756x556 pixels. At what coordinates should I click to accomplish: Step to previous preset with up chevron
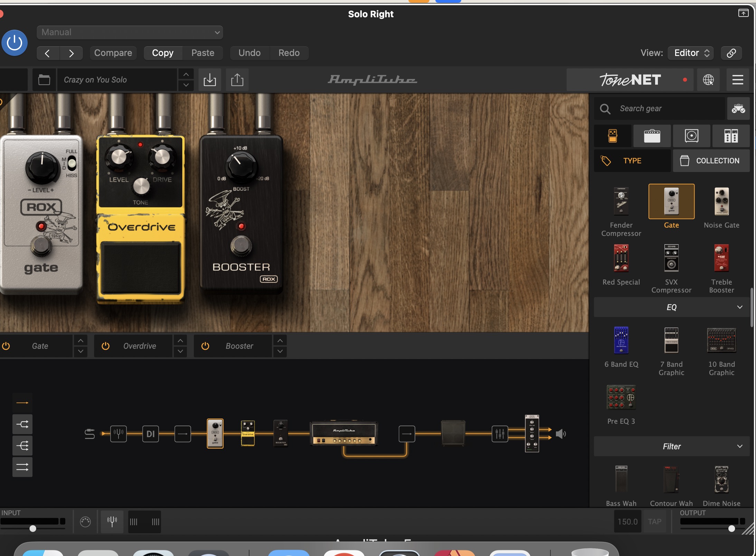click(x=186, y=74)
